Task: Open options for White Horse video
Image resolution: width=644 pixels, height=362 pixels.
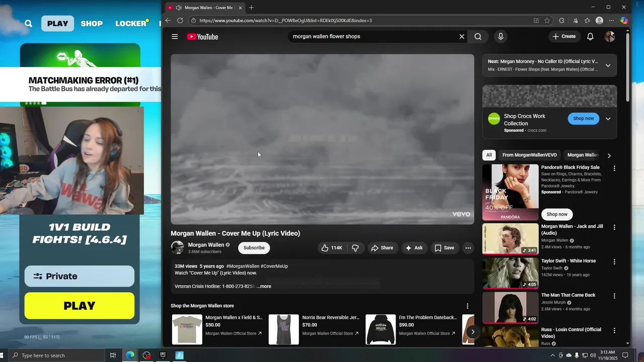Action: (614, 262)
